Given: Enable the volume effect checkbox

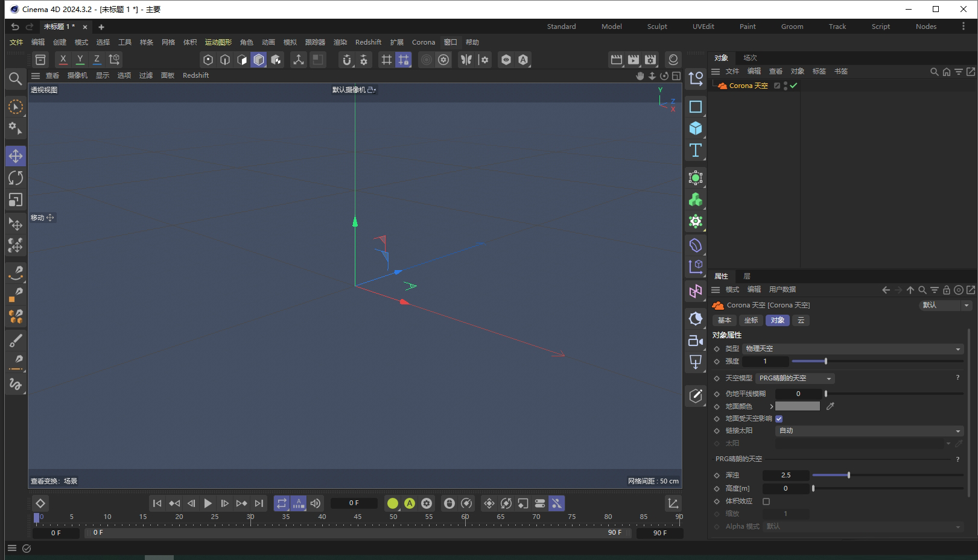Looking at the screenshot, I should pos(766,501).
